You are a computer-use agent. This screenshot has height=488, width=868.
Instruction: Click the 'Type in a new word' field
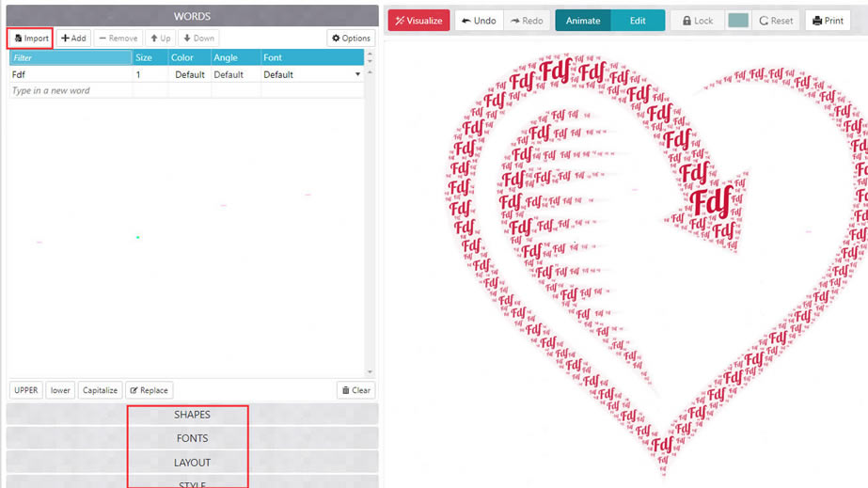pos(71,91)
